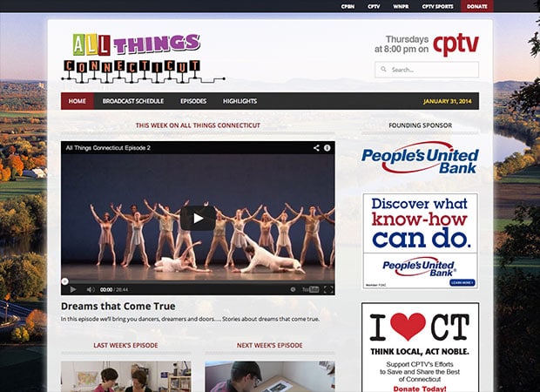Click the small play control in player bar

click(x=73, y=289)
